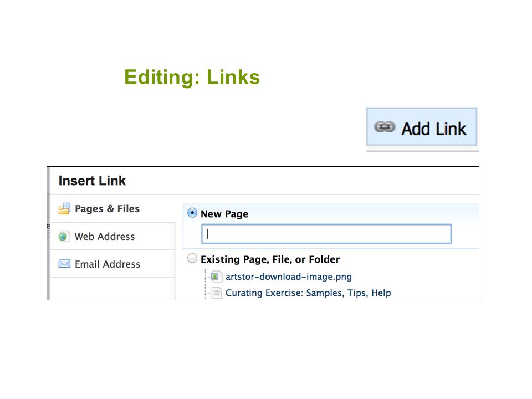Focus the New Page name text field
The image size is (532, 399).
(326, 234)
